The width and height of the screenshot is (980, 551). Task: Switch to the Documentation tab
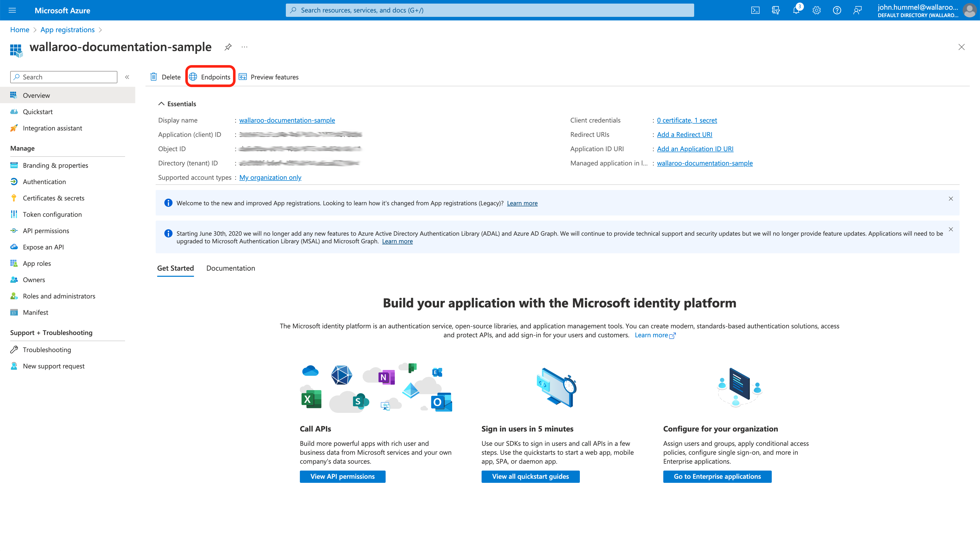230,268
